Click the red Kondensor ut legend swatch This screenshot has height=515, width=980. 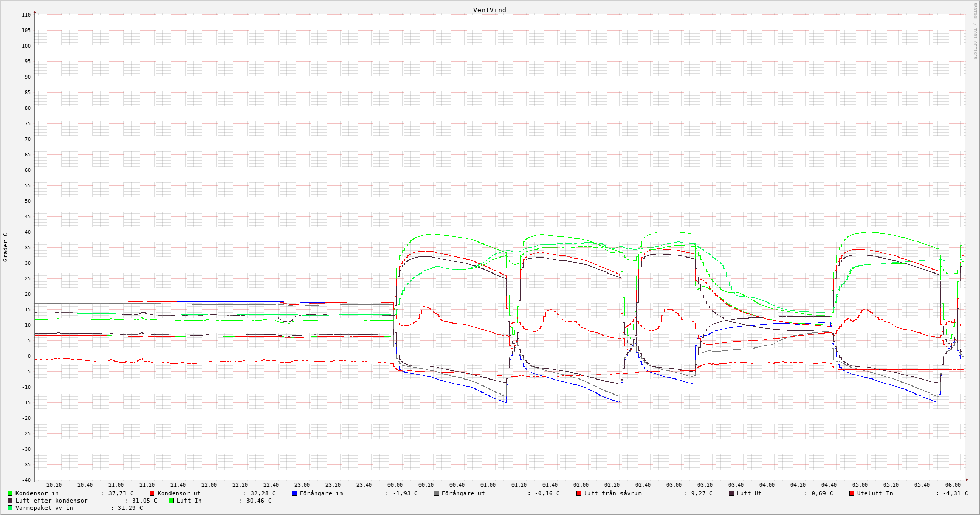152,493
